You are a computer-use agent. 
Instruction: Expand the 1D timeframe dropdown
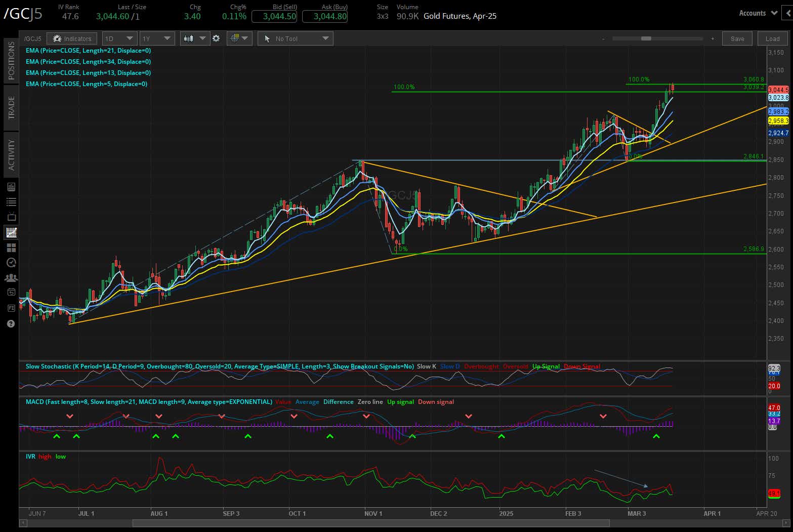pos(119,38)
